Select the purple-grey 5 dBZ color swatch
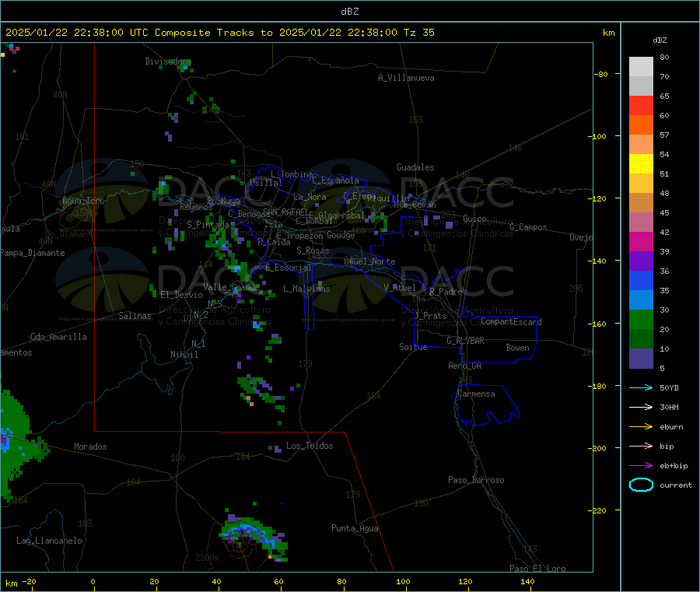Image resolution: width=700 pixels, height=592 pixels. coord(641,359)
